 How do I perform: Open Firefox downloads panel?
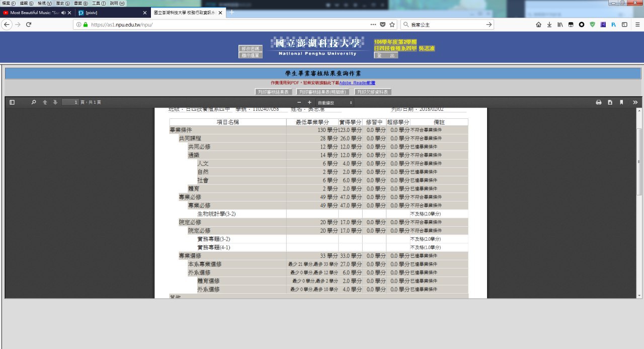pos(549,25)
